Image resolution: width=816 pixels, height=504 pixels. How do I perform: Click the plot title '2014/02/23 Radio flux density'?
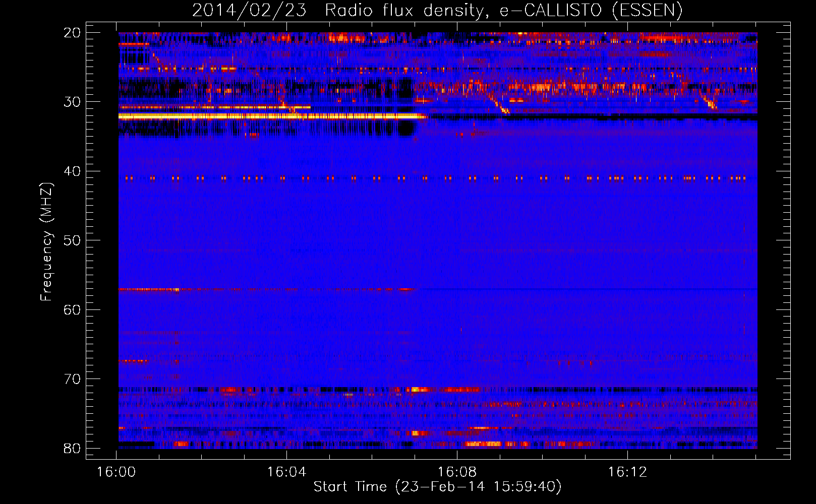pos(338,10)
